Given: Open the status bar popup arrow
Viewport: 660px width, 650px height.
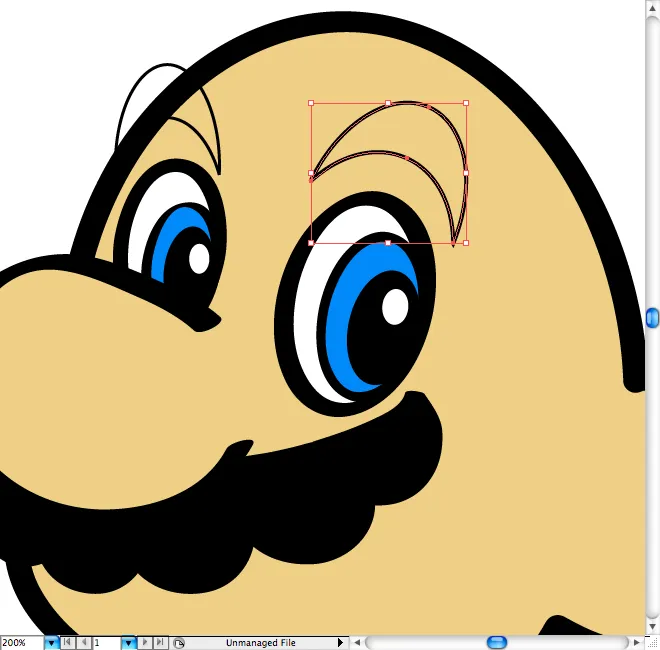Looking at the screenshot, I should coord(341,643).
